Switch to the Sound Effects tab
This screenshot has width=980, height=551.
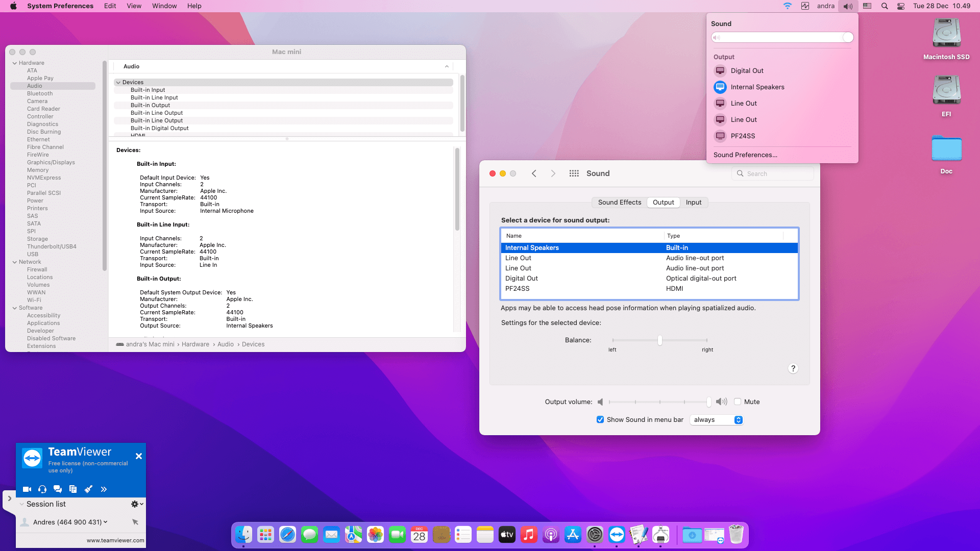619,203
